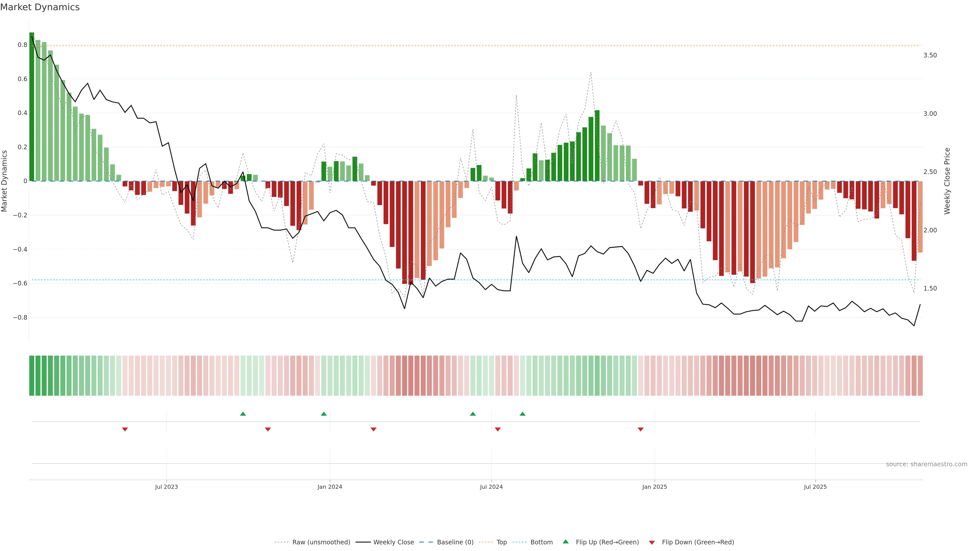The image size is (980, 551).
Task: Click the Flip Up legend triangle icon
Action: (x=566, y=542)
